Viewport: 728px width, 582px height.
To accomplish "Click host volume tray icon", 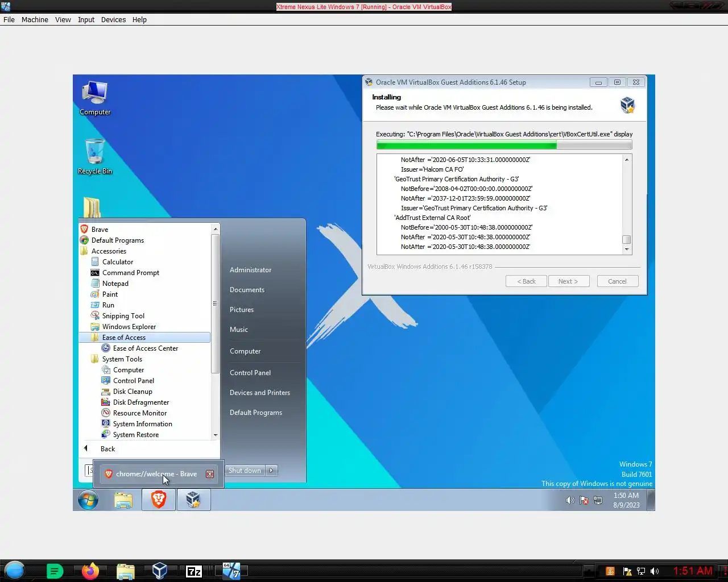I will click(x=655, y=571).
